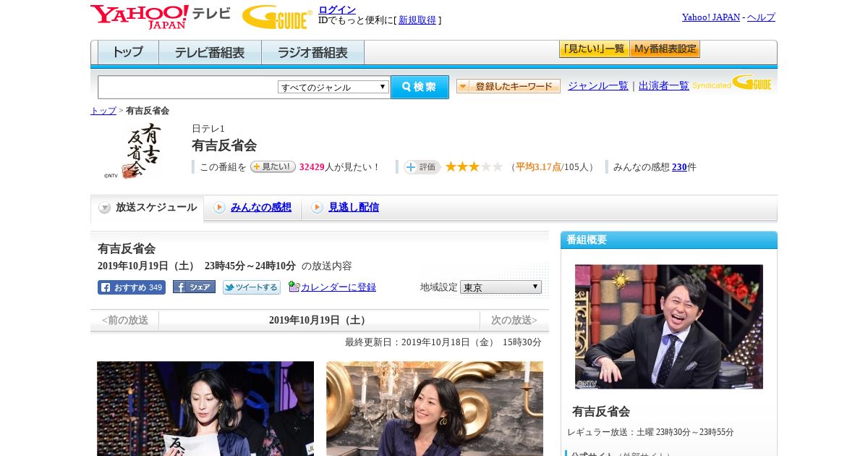
Task: Open the ログイン link
Action: pyautogui.click(x=337, y=9)
